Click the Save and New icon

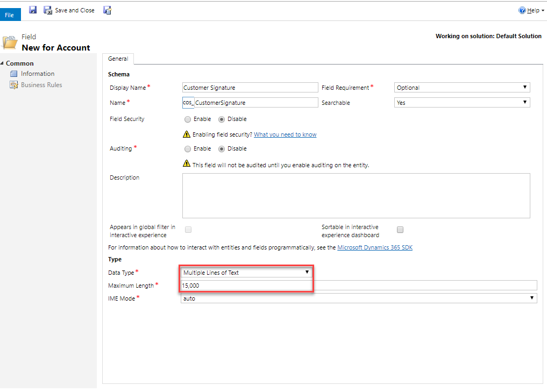[107, 10]
